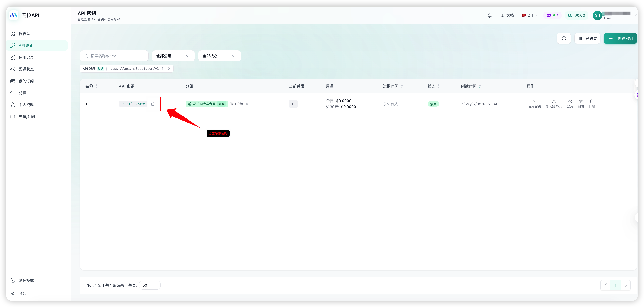Click the 马拉API logo icon
Screen dimensions: 644x307
13,15
